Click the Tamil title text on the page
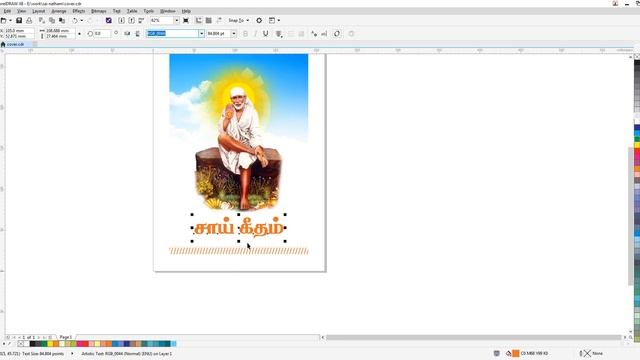 pos(238,228)
